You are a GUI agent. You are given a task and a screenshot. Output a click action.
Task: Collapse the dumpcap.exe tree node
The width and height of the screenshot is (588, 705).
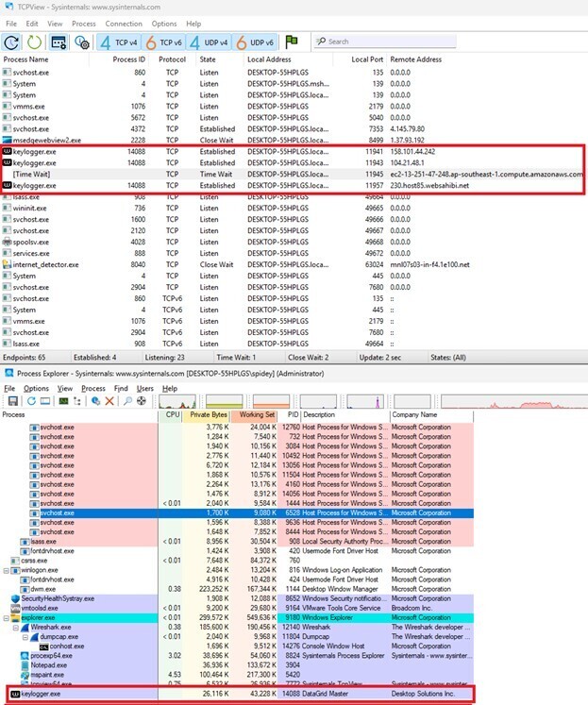25,637
